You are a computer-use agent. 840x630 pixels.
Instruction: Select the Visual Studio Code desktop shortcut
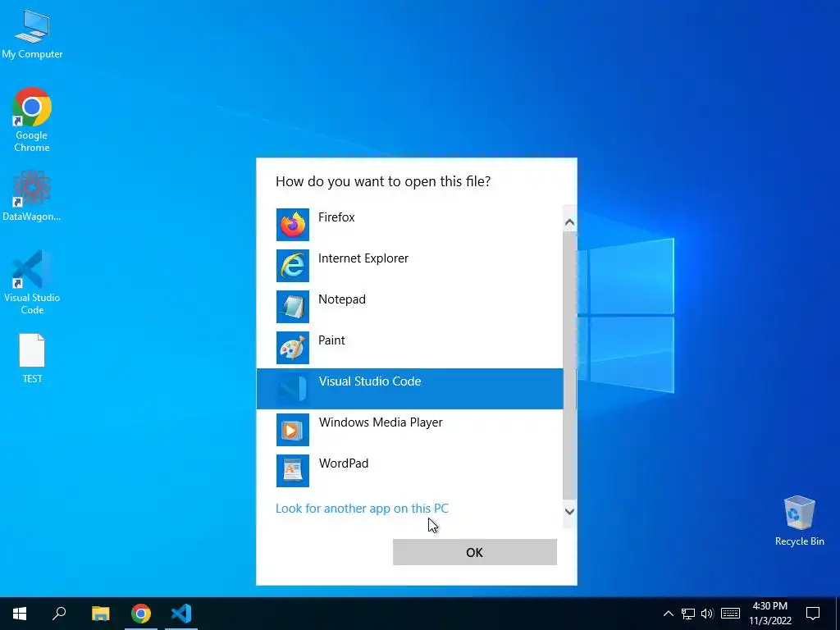pyautogui.click(x=32, y=282)
